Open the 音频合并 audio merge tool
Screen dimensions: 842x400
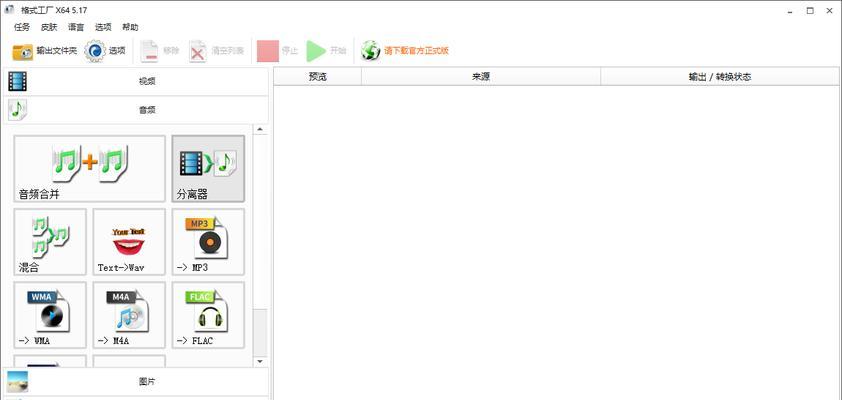point(90,169)
